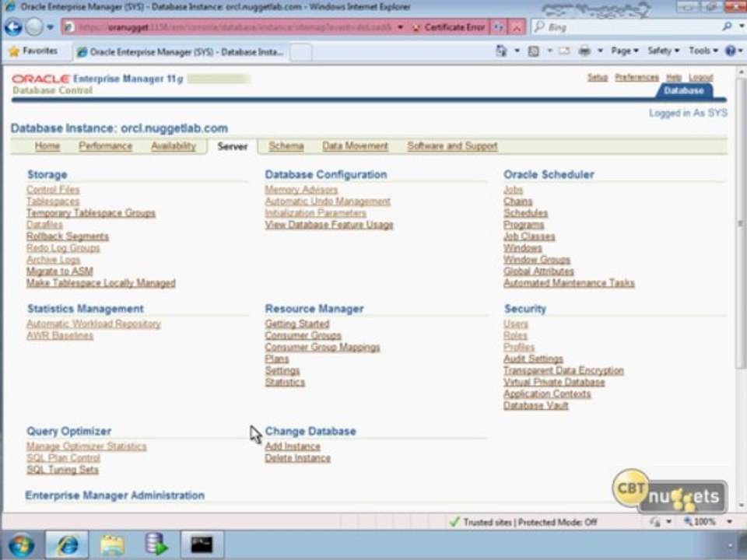Select the Database top-right tab
The height and width of the screenshot is (560, 747).
[x=684, y=90]
